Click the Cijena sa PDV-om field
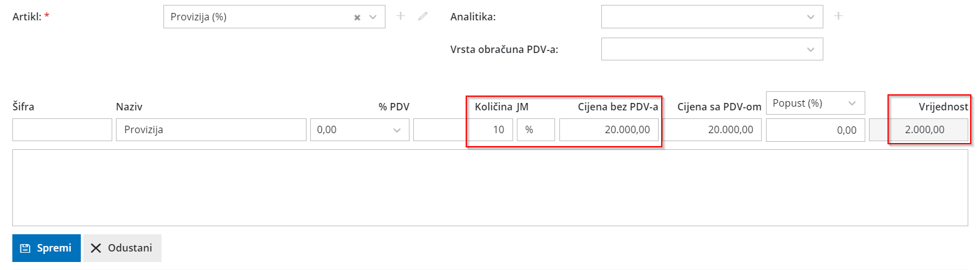The image size is (980, 270). point(712,129)
